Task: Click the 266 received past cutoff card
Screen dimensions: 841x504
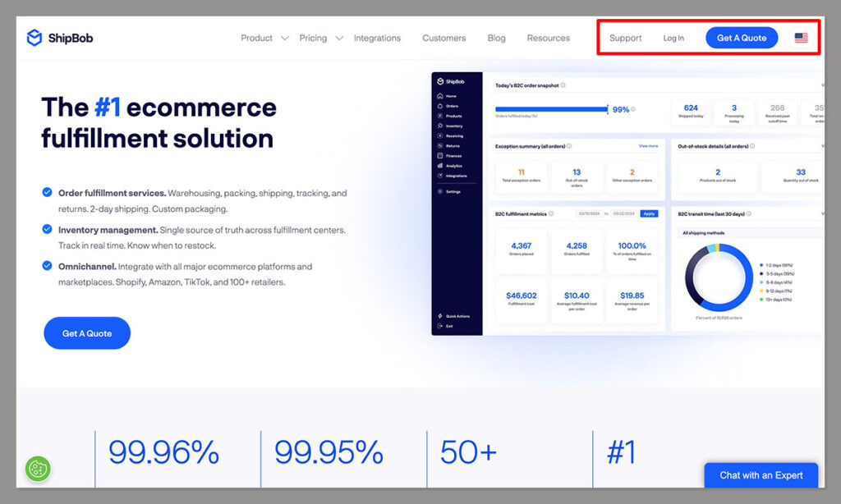Action: [777, 112]
